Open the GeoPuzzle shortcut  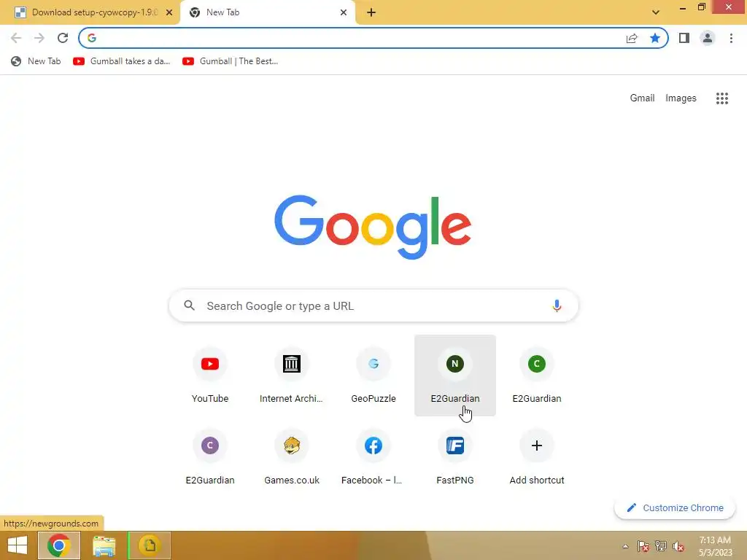[373, 376]
